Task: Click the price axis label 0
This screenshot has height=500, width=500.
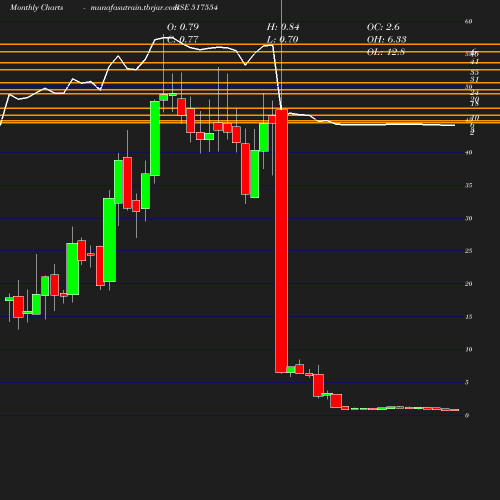Action: pos(467,415)
